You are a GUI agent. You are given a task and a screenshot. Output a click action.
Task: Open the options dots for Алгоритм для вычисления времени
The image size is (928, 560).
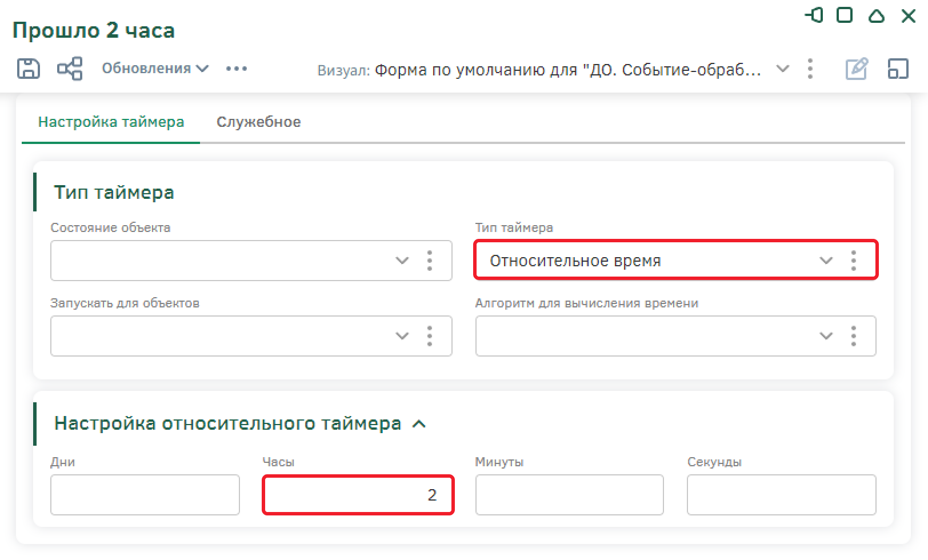click(x=854, y=336)
